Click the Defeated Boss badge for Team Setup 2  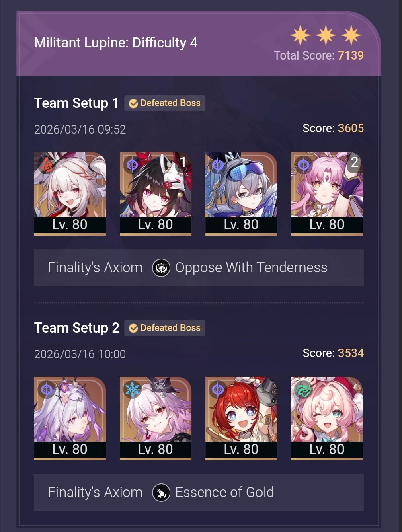click(x=165, y=328)
